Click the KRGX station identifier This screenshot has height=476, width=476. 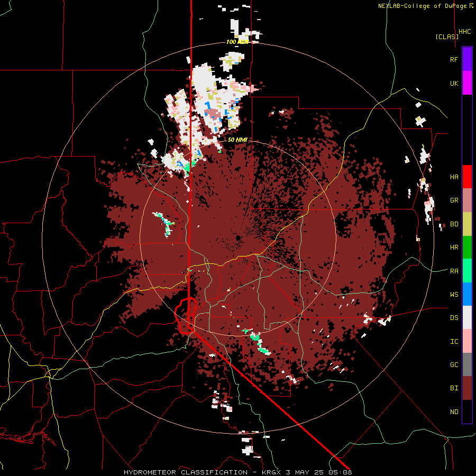pos(272,472)
